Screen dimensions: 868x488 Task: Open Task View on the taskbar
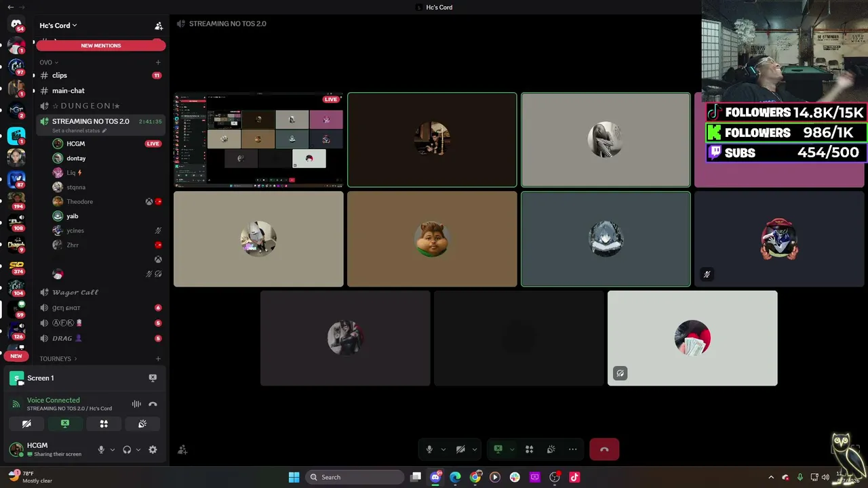(416, 477)
